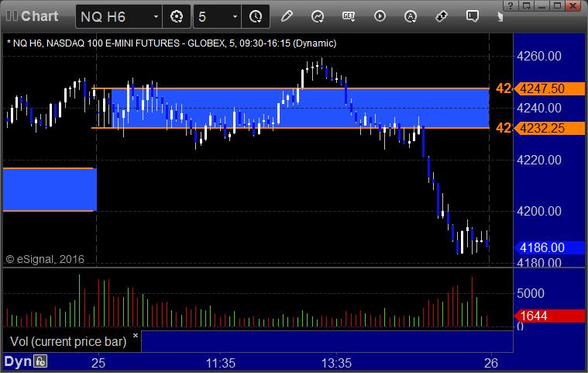The image size is (588, 373).
Task: Click the NQ H6 symbol field
Action: point(119,16)
